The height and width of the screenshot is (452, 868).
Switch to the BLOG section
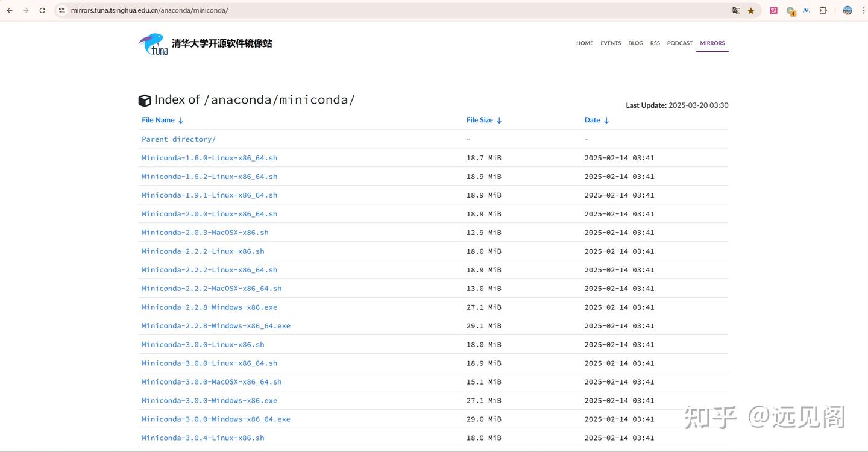(x=635, y=43)
